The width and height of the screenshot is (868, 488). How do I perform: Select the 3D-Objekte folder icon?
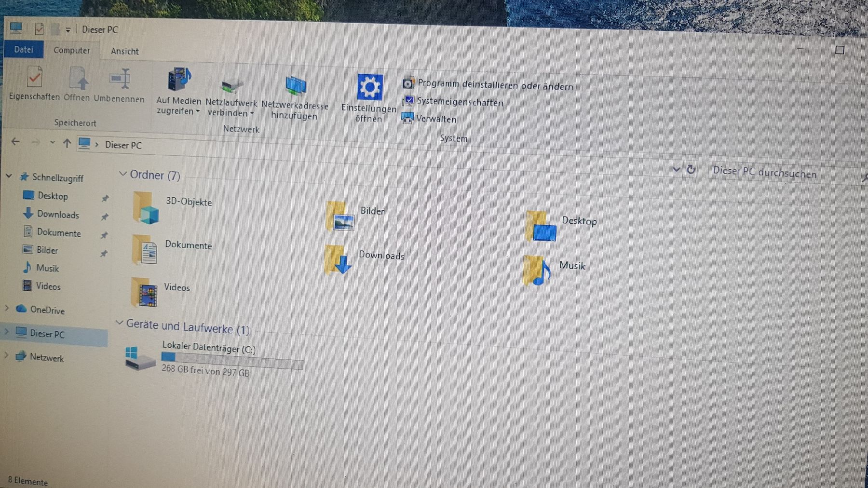[145, 208]
